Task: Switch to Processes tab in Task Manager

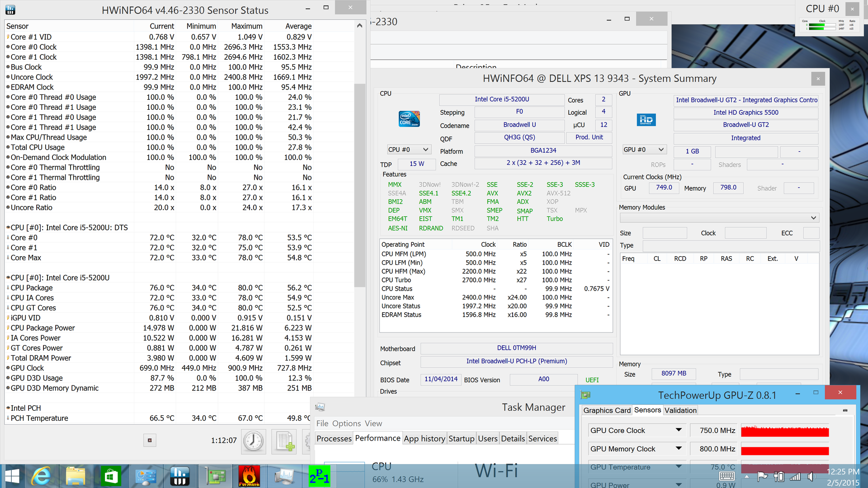Action: coord(334,438)
